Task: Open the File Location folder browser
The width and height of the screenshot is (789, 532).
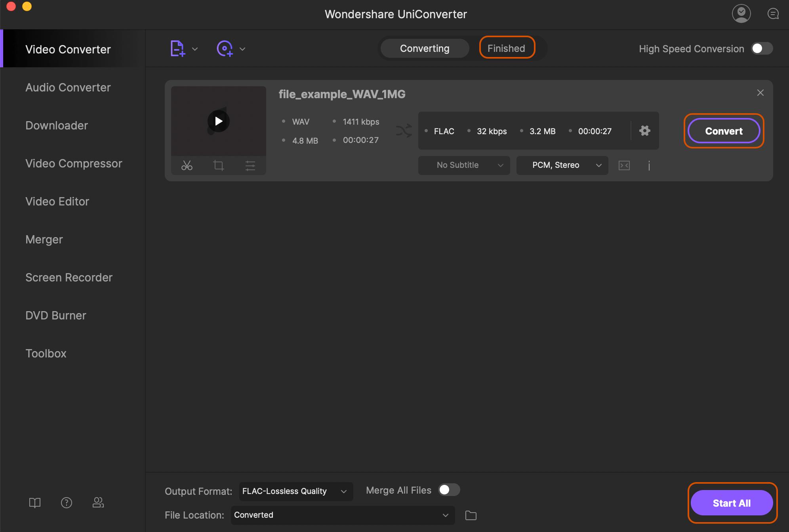Action: pyautogui.click(x=471, y=515)
